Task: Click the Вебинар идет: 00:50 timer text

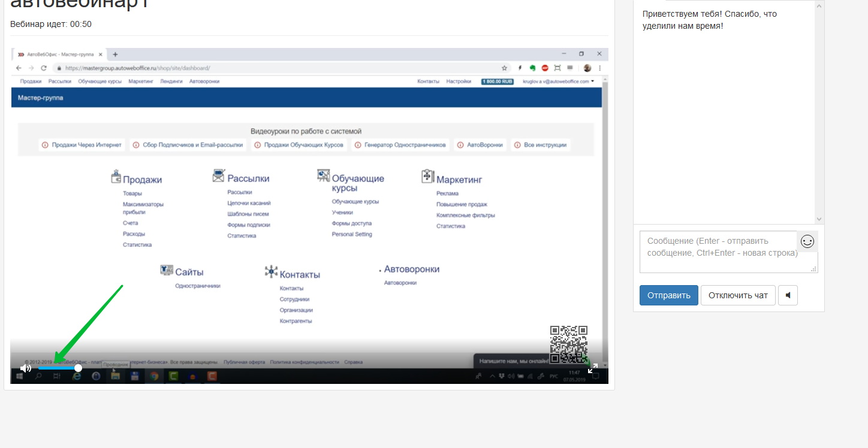Action: click(51, 24)
